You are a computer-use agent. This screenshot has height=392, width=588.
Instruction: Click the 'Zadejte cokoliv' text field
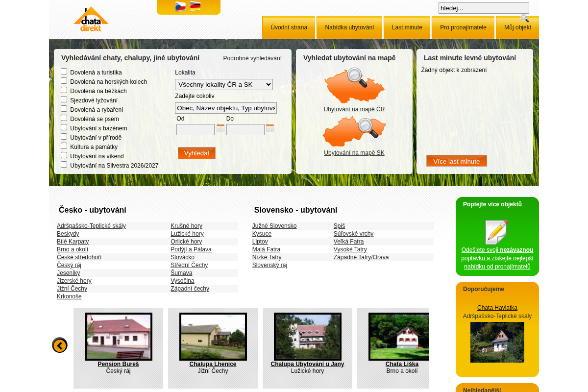[x=226, y=108]
